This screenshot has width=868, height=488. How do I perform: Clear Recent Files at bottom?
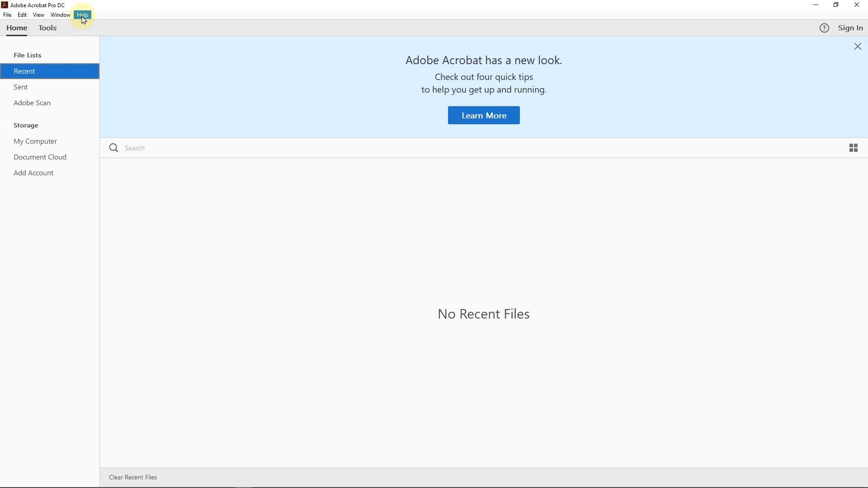[133, 478]
